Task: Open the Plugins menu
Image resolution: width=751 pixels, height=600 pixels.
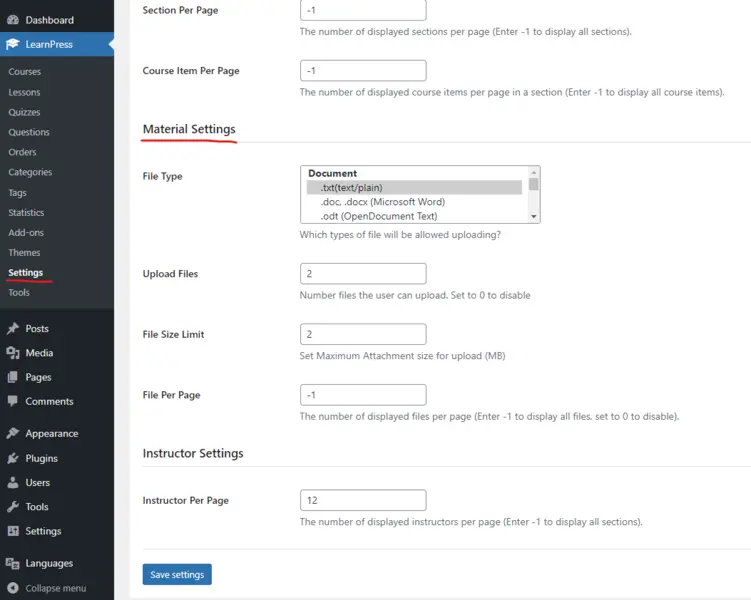Action: (57, 458)
